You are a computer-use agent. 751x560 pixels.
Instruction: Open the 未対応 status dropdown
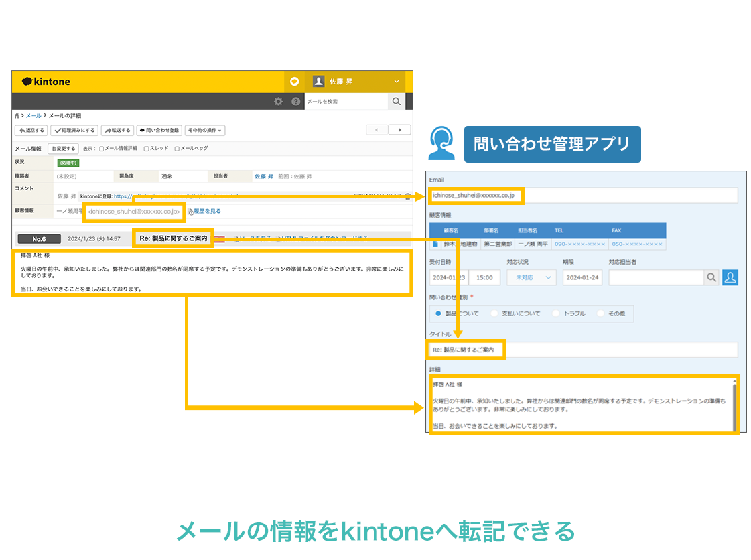(531, 277)
